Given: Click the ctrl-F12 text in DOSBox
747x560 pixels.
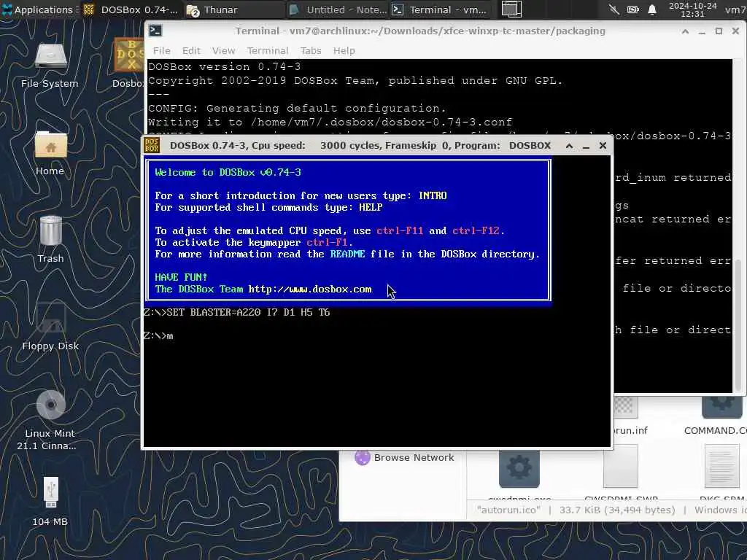Looking at the screenshot, I should pyautogui.click(x=476, y=230).
